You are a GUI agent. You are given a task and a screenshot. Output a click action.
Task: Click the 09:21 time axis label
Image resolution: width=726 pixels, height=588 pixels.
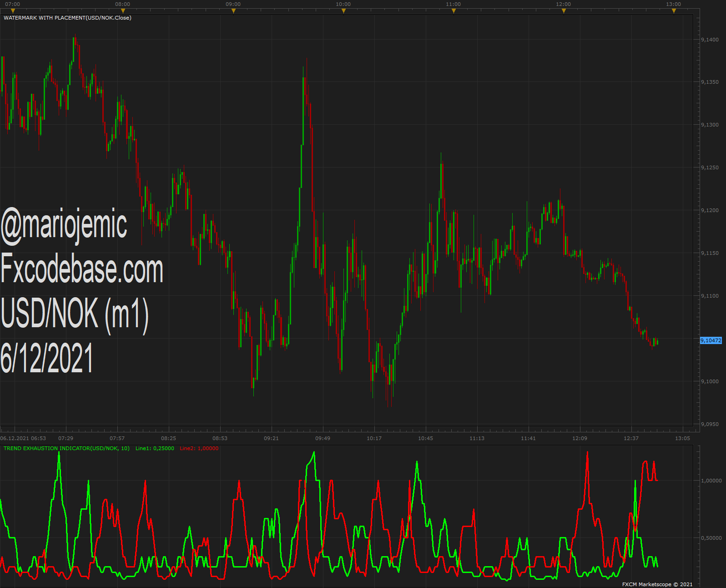click(271, 438)
